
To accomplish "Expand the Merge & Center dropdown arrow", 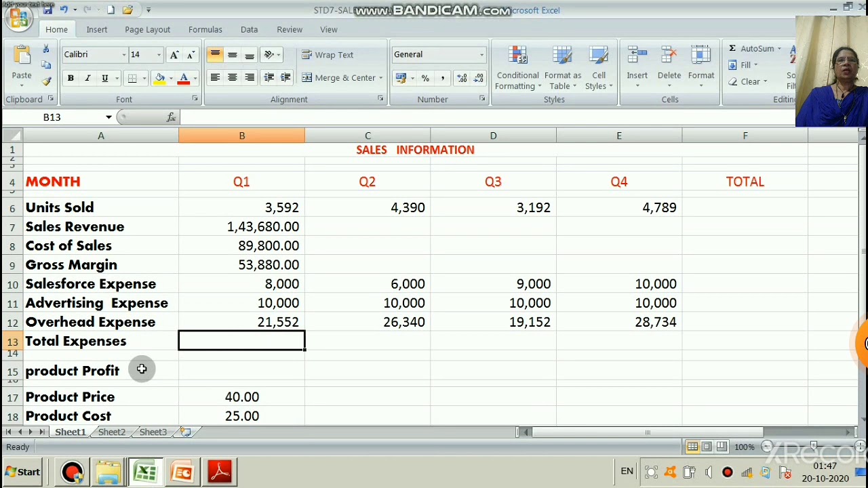I will pyautogui.click(x=380, y=78).
